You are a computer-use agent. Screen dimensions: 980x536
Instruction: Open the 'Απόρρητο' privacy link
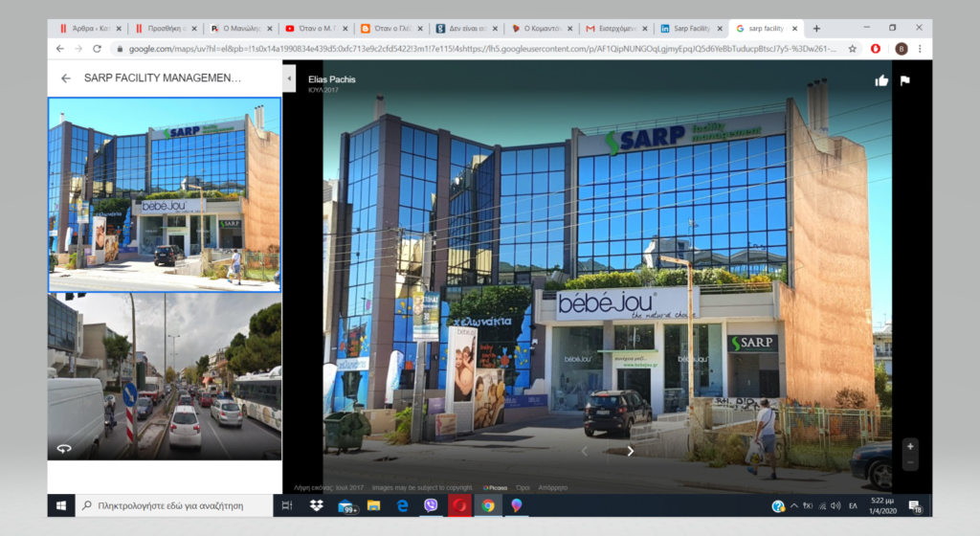tap(552, 488)
